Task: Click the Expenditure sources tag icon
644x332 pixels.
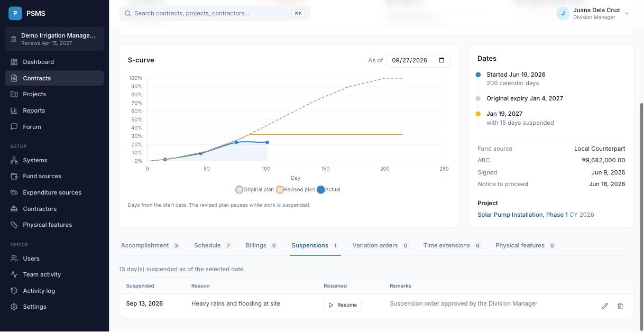Action: [14, 192]
